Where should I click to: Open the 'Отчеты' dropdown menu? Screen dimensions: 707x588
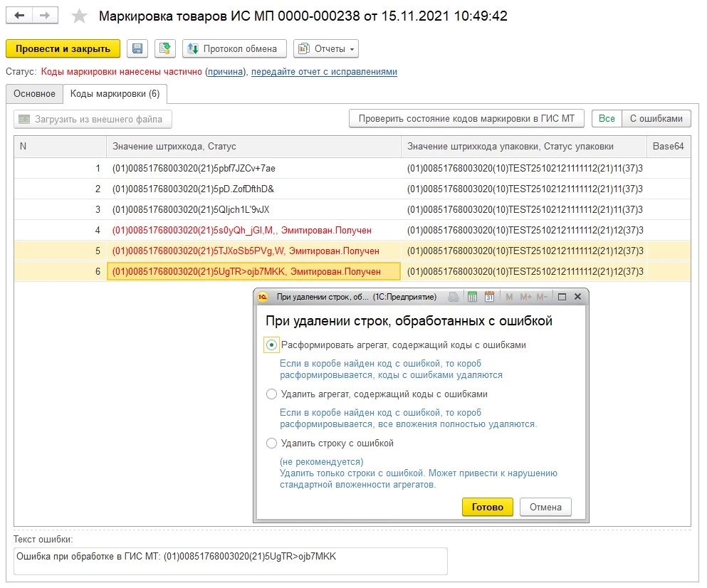(326, 48)
